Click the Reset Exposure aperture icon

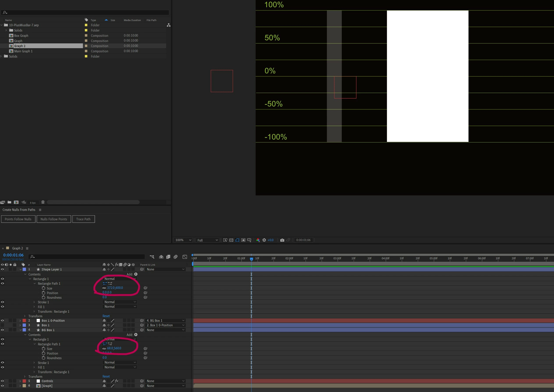(264, 240)
